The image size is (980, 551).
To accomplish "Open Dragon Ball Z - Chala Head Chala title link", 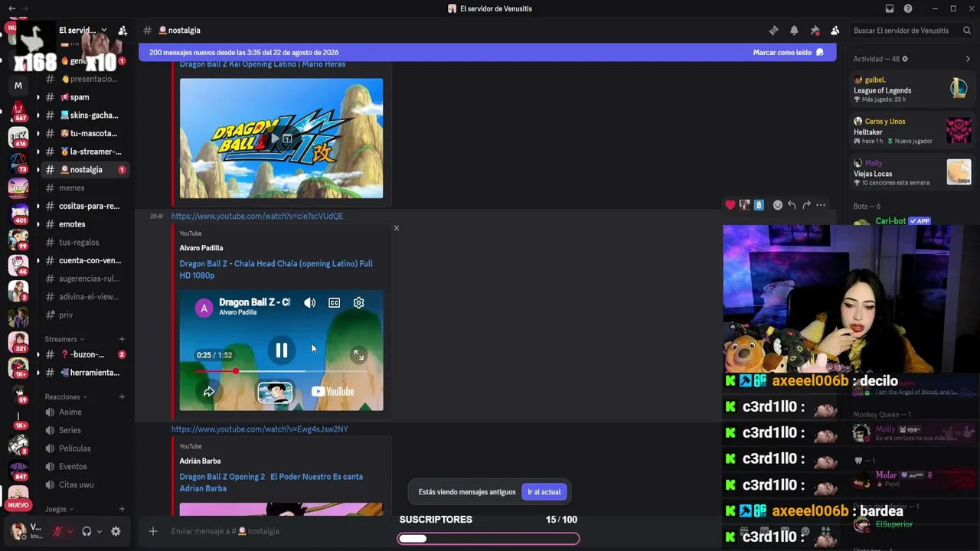I will [276, 269].
